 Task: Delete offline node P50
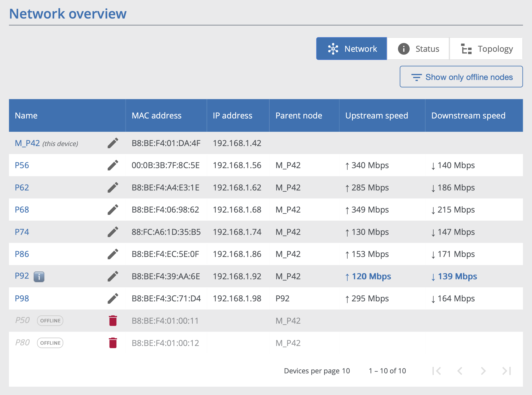[113, 321]
